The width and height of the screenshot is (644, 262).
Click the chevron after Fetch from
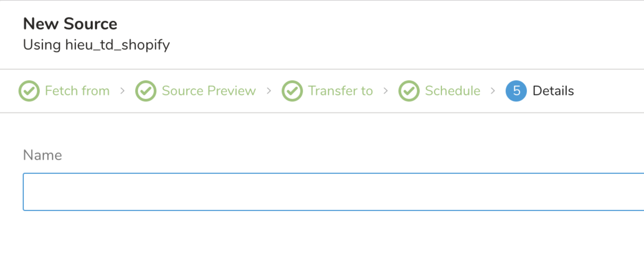tap(122, 91)
